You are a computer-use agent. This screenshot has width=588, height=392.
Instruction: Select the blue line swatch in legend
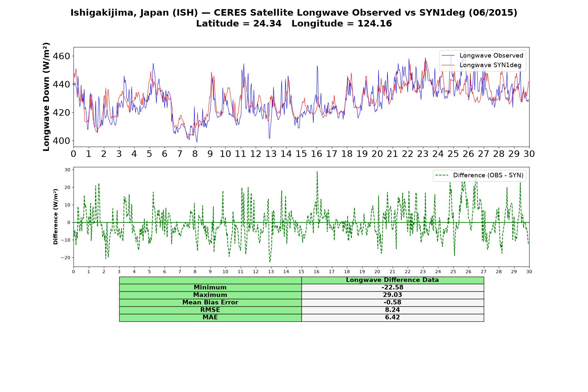pos(448,56)
